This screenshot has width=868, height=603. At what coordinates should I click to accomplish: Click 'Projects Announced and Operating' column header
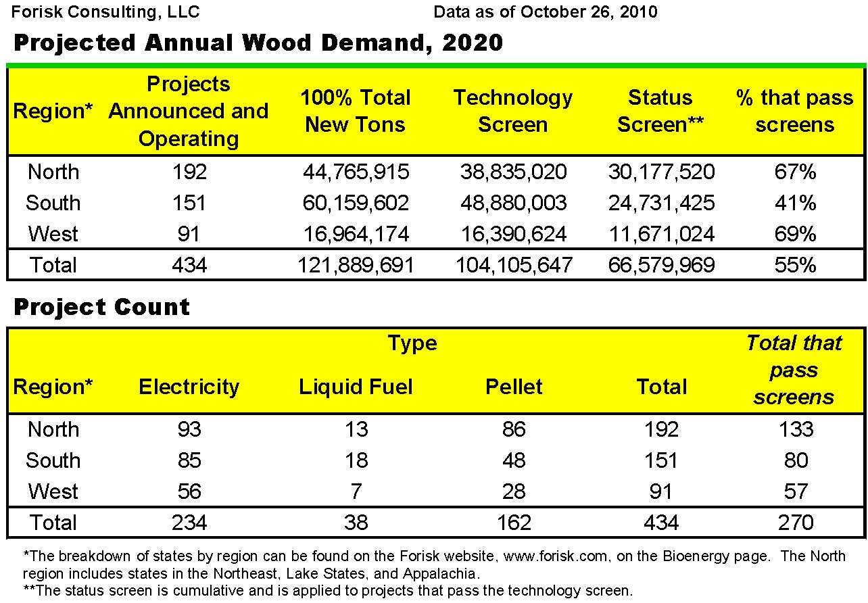click(189, 111)
